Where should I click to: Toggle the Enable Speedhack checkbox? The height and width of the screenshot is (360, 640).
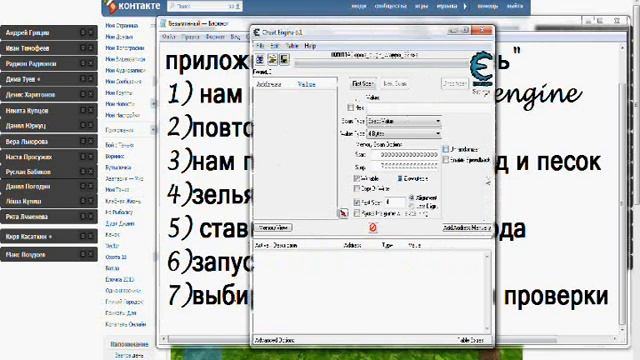[x=446, y=160]
